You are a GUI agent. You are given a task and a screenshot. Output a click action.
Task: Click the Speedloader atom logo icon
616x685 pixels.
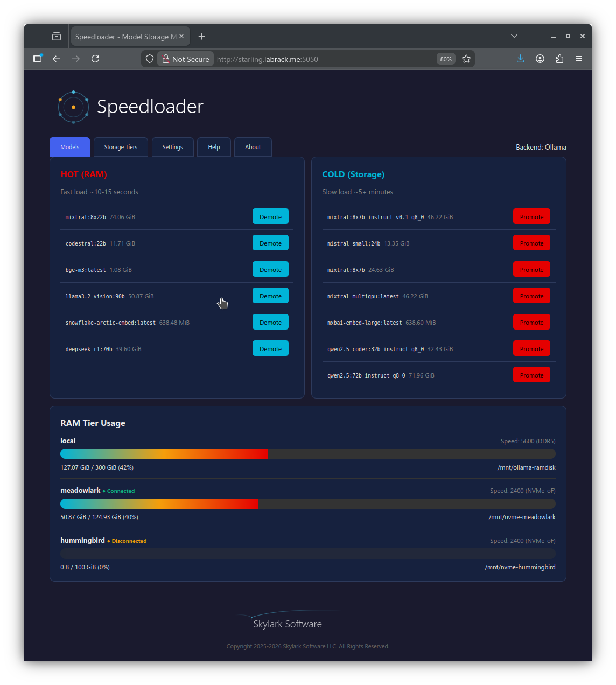point(73,107)
